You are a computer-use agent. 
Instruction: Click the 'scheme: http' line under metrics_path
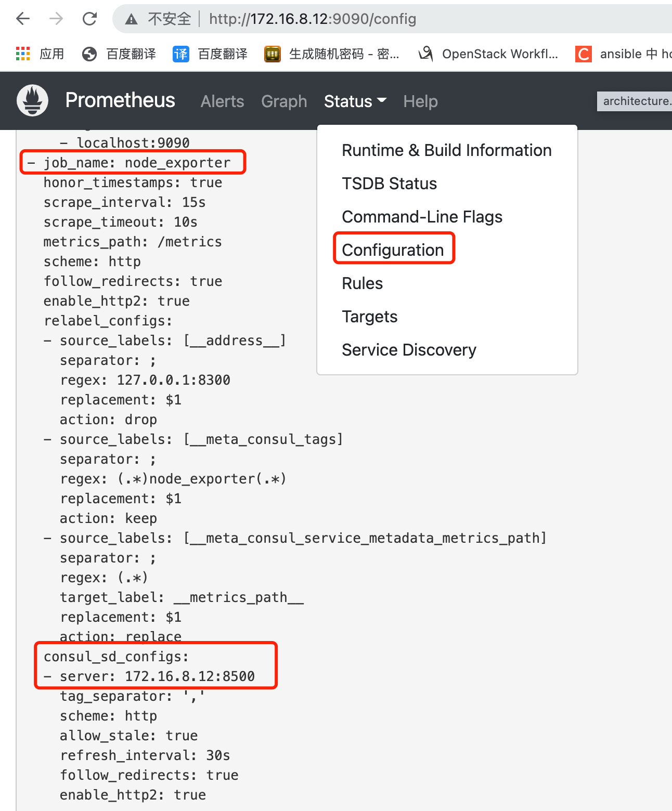(92, 261)
